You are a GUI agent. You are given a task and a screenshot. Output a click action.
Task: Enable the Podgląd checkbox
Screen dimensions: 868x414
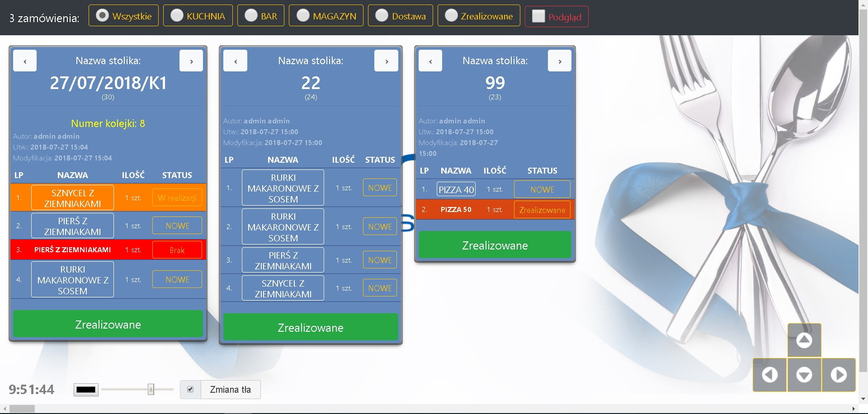(x=538, y=16)
